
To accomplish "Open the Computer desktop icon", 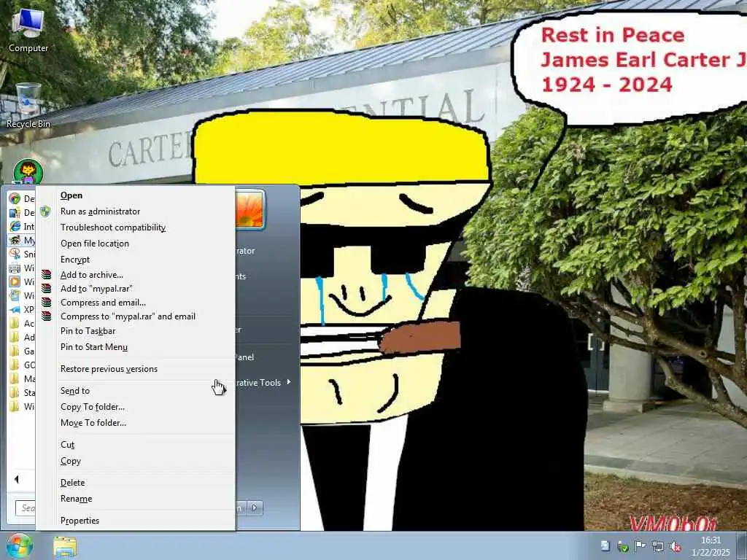I will 28,31.
